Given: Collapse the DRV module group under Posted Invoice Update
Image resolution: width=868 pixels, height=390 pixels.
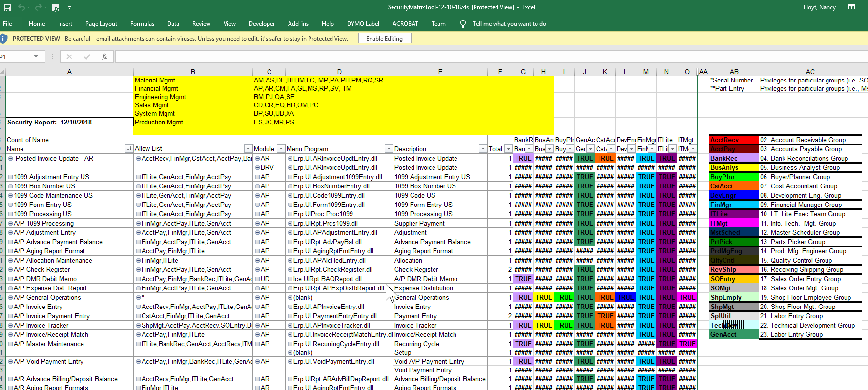Looking at the screenshot, I should [257, 167].
